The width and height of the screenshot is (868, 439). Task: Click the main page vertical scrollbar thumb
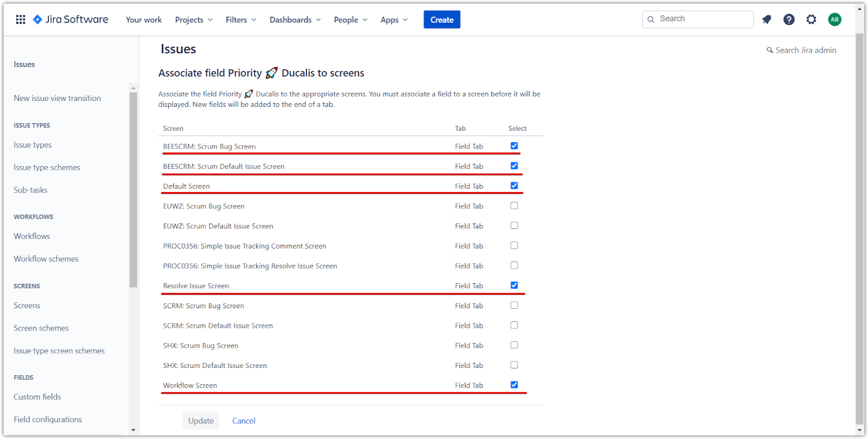(x=859, y=228)
